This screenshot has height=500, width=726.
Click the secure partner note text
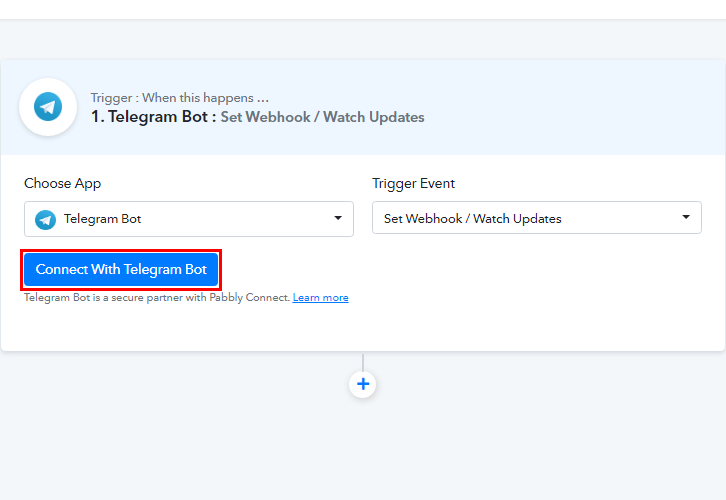(x=157, y=298)
